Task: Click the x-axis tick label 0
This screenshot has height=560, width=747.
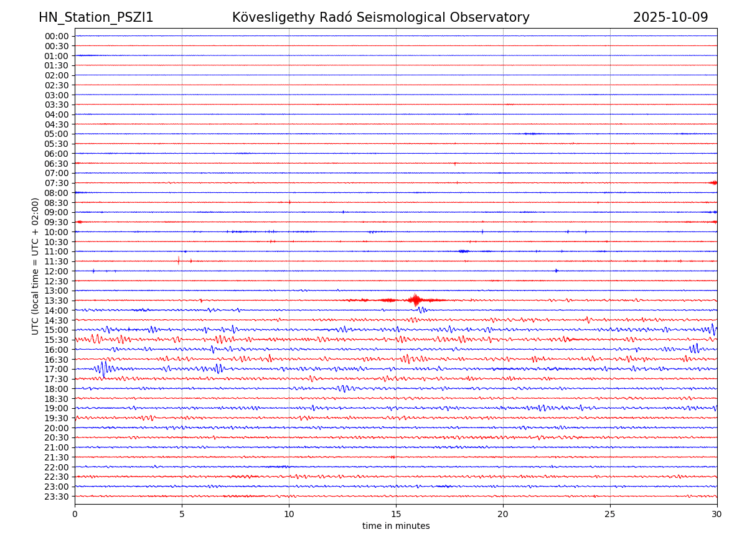Action: pyautogui.click(x=75, y=515)
